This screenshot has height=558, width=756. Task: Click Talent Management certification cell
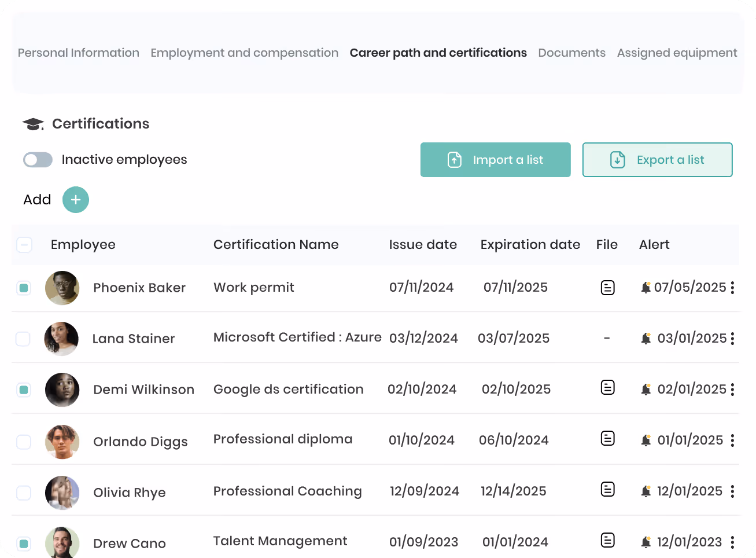pyautogui.click(x=281, y=541)
